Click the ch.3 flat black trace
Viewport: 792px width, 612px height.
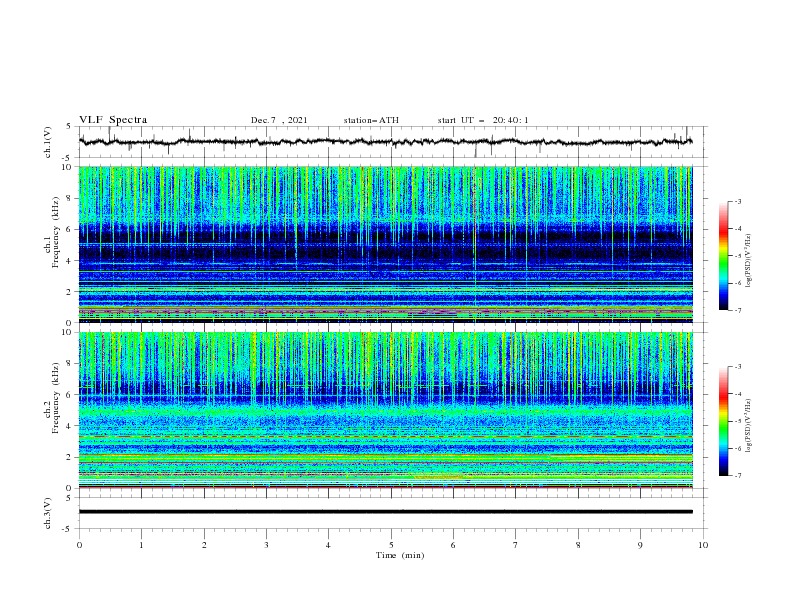click(x=385, y=512)
